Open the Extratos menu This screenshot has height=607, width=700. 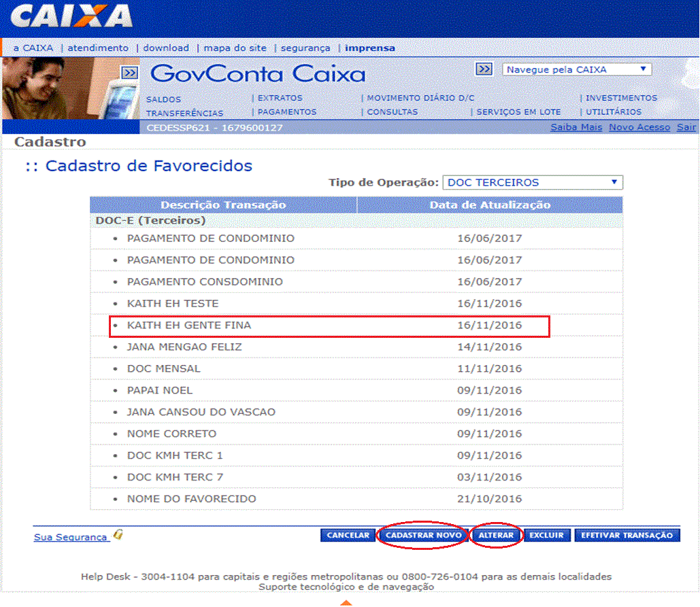(x=280, y=99)
